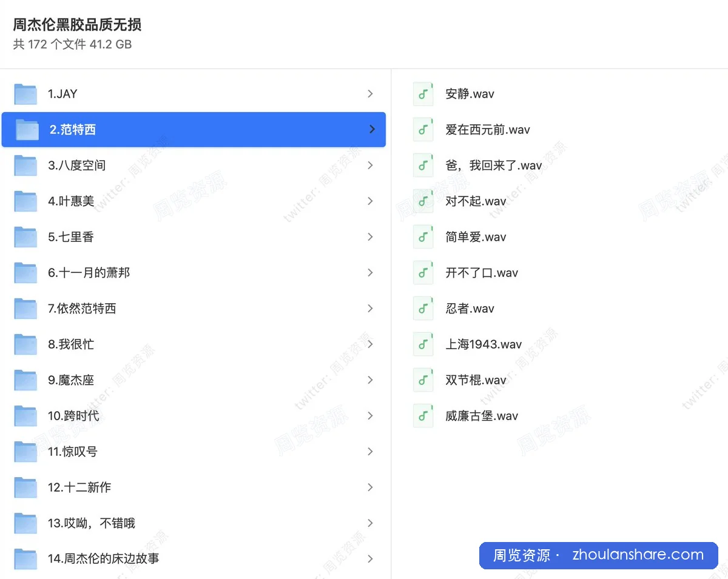
Task: Click the folder icon for 8.我很忙
Action: 25,344
